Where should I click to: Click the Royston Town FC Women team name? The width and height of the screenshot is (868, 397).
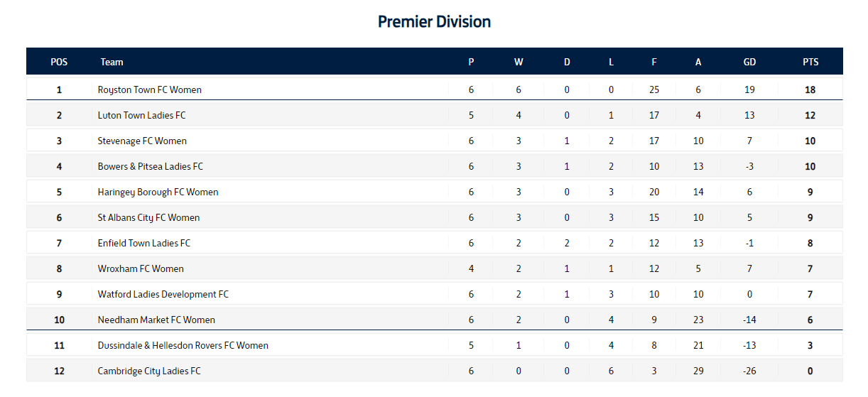(149, 90)
